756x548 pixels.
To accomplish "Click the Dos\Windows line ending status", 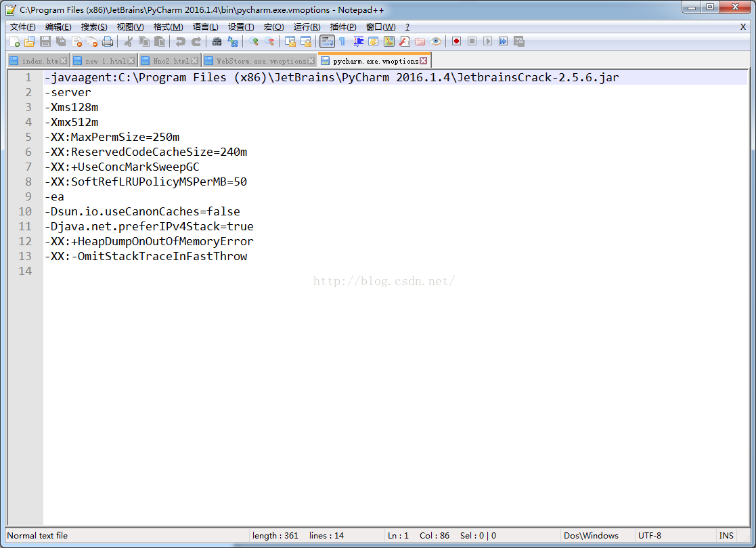I will [591, 535].
